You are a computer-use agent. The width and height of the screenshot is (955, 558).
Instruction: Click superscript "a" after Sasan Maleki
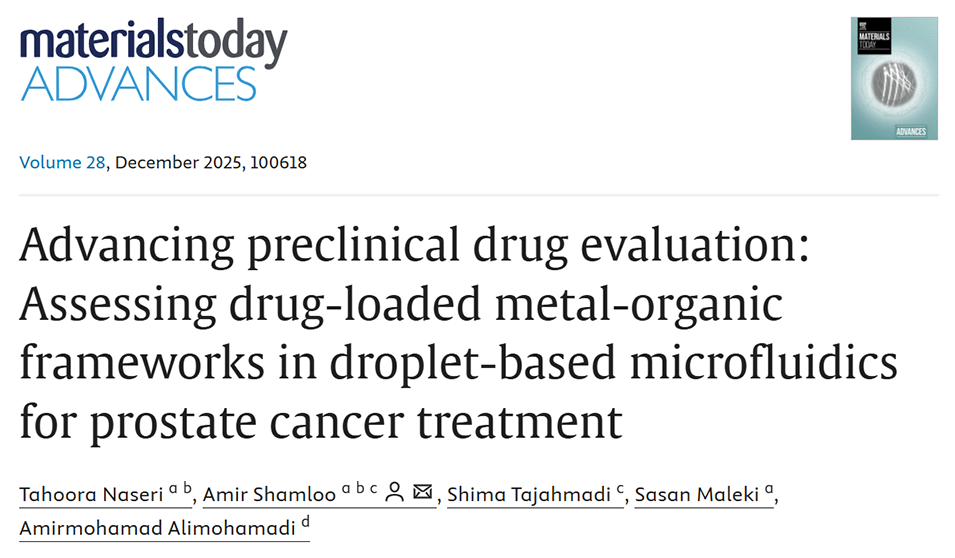coord(766,488)
